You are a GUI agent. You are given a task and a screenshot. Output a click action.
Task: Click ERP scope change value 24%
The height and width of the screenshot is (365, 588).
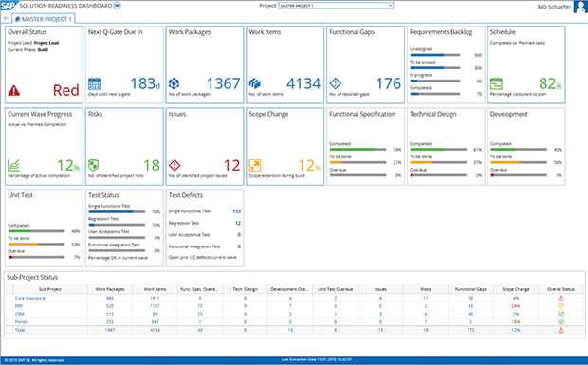pos(516,306)
